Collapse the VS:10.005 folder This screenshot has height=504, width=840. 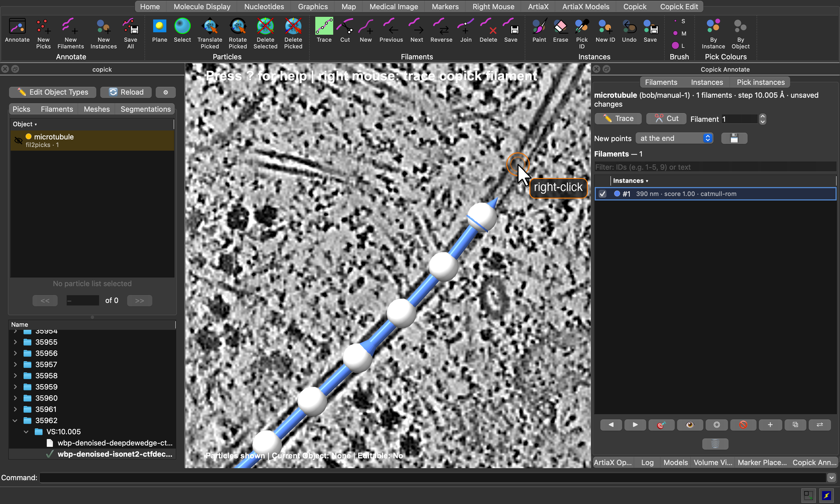tap(26, 432)
